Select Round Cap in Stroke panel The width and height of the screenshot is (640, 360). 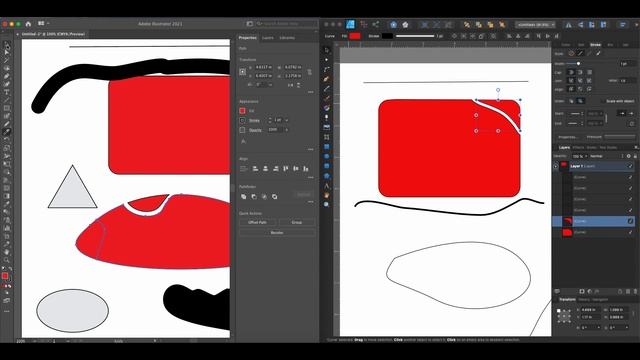571,72
